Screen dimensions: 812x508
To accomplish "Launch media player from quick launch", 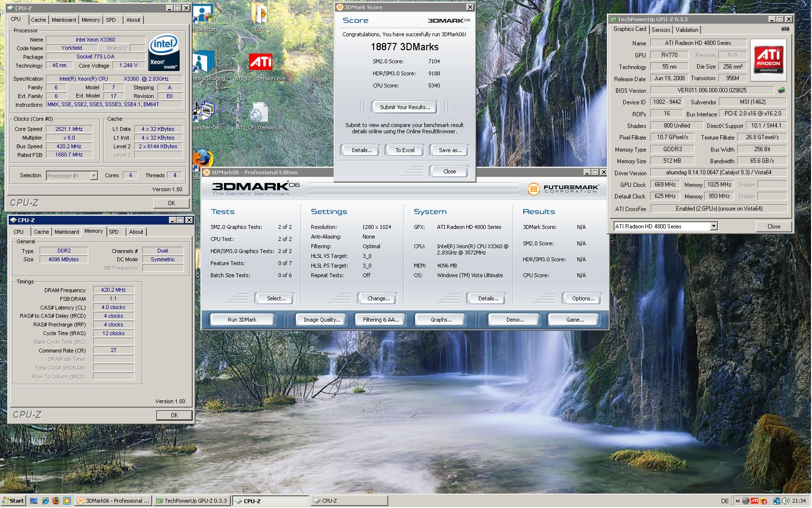I will pos(67,501).
